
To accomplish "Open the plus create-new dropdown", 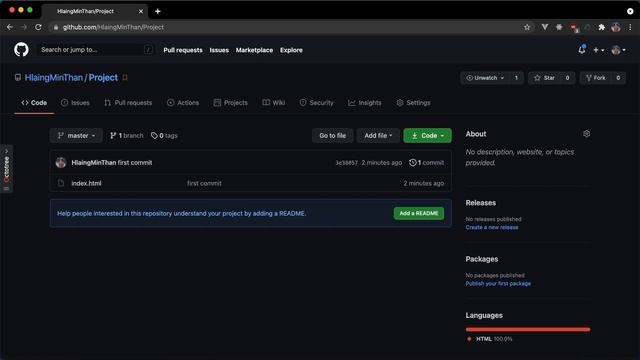I will pos(598,50).
